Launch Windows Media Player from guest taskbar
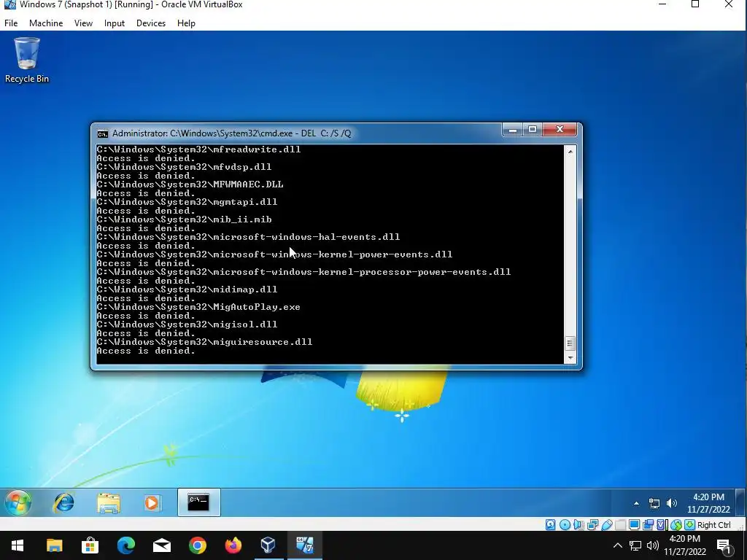The width and height of the screenshot is (747, 560). (152, 502)
